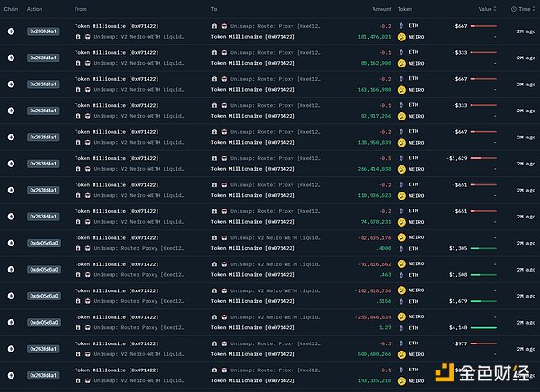Click the Amount column header

pyautogui.click(x=382, y=9)
